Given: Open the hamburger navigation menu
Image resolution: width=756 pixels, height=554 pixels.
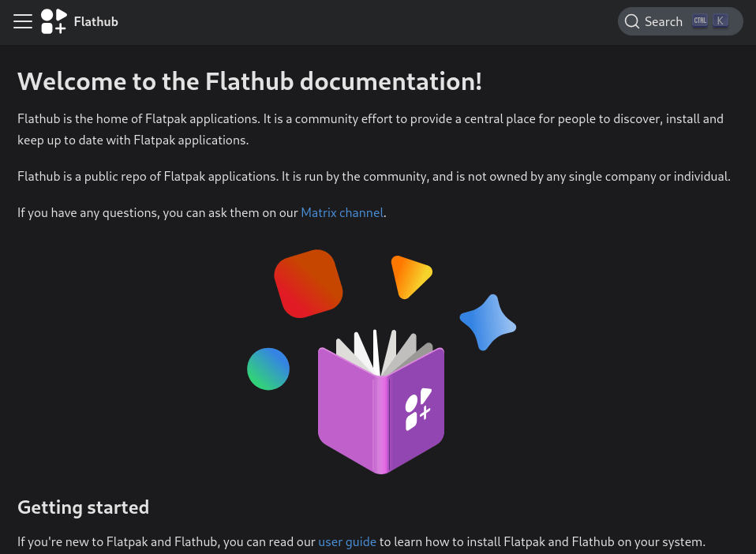Looking at the screenshot, I should coord(23,21).
